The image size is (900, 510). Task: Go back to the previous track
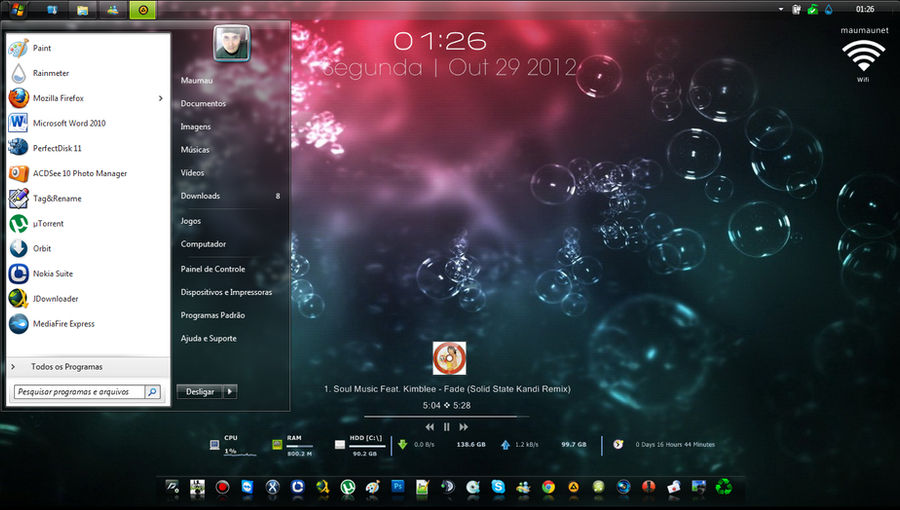429,427
